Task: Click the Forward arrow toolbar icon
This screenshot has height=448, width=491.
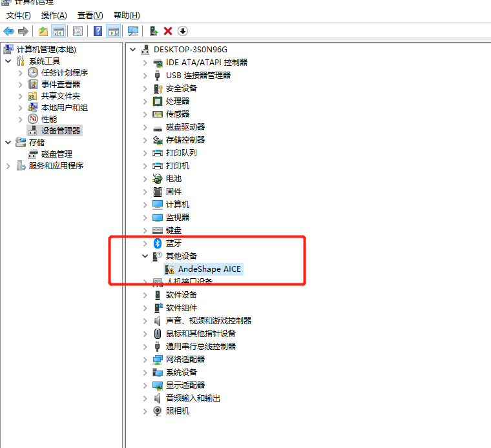Action: [x=23, y=31]
